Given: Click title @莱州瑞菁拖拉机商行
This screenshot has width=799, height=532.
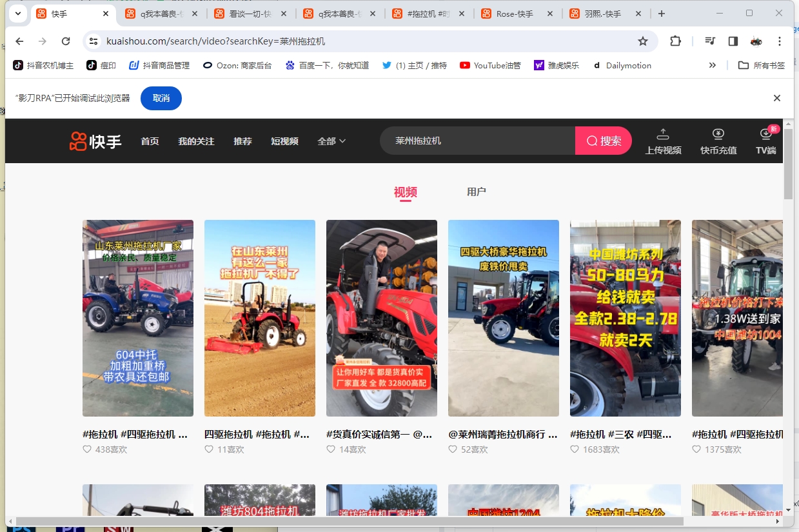Looking at the screenshot, I should click(503, 434).
